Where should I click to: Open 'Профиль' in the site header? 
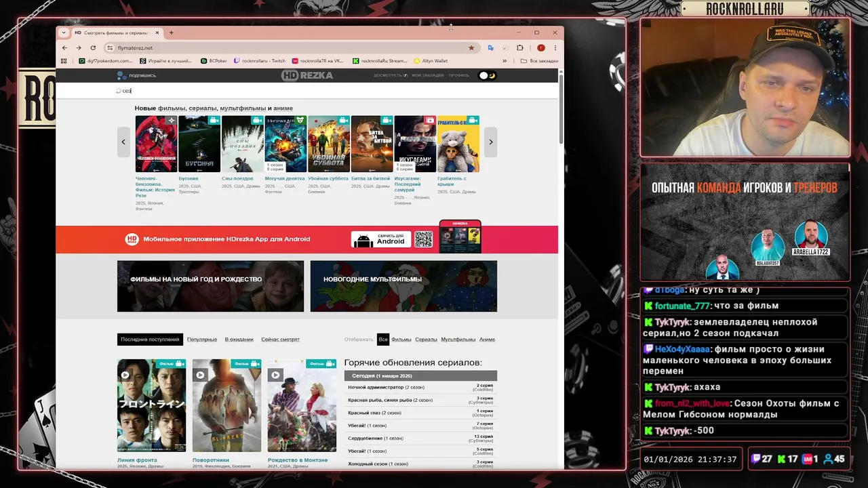coord(459,75)
